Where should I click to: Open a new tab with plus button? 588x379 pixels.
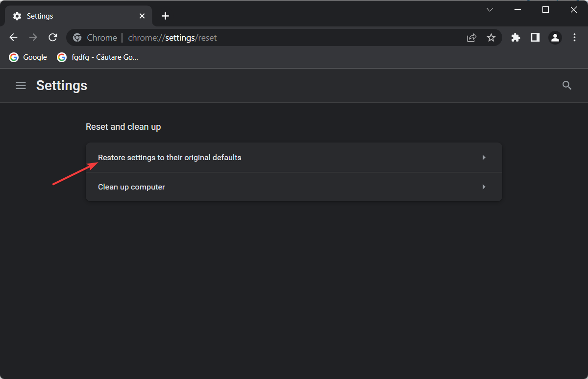click(165, 16)
